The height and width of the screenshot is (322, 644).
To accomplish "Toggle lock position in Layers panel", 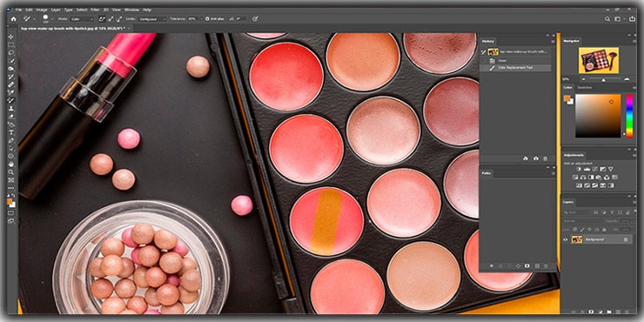I will [x=589, y=230].
